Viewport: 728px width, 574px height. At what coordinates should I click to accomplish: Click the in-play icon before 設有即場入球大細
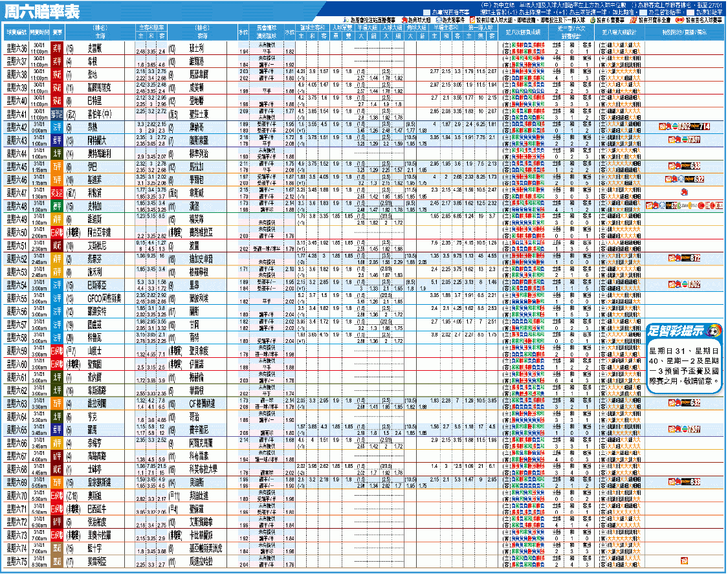tap(472, 20)
